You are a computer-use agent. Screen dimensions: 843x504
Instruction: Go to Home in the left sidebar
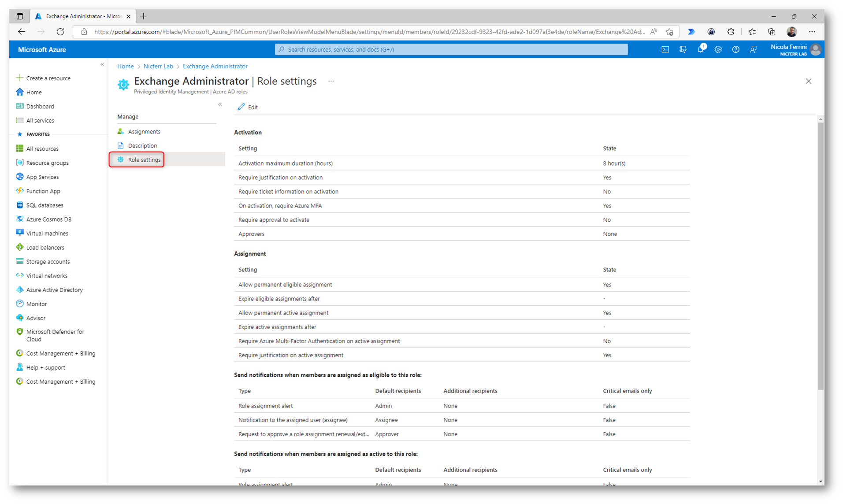pyautogui.click(x=34, y=92)
